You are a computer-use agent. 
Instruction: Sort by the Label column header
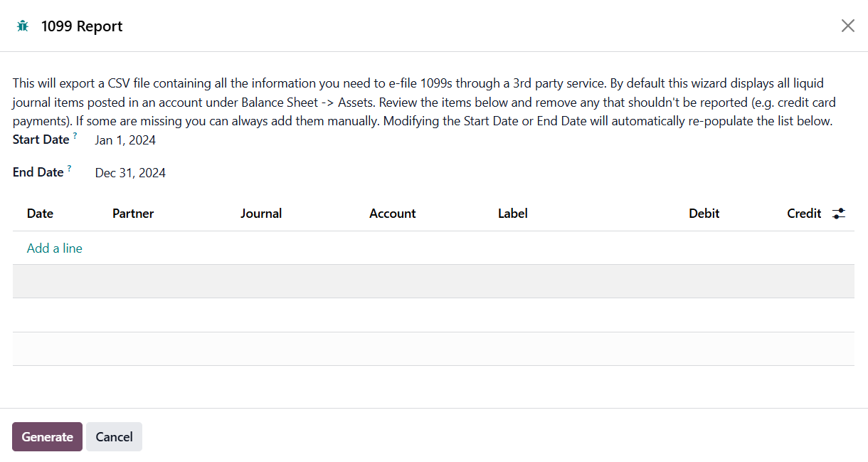point(512,214)
